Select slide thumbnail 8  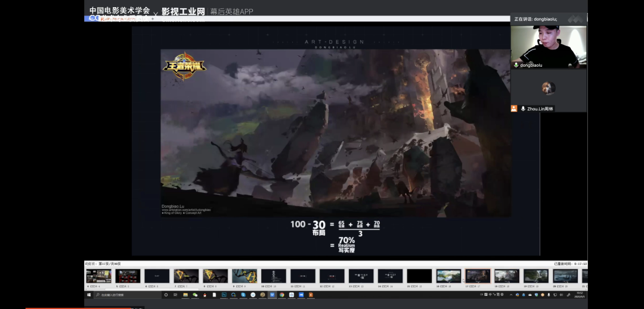click(215, 276)
